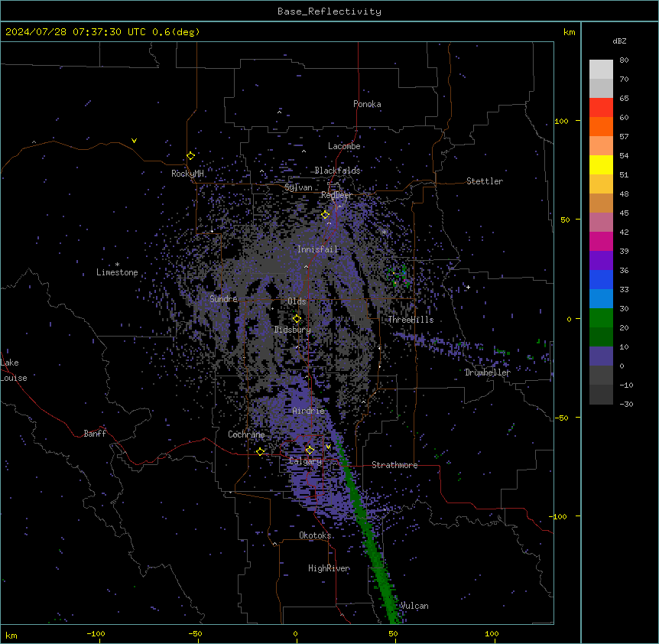Click the 100 tick on the right axis

pyautogui.click(x=561, y=122)
